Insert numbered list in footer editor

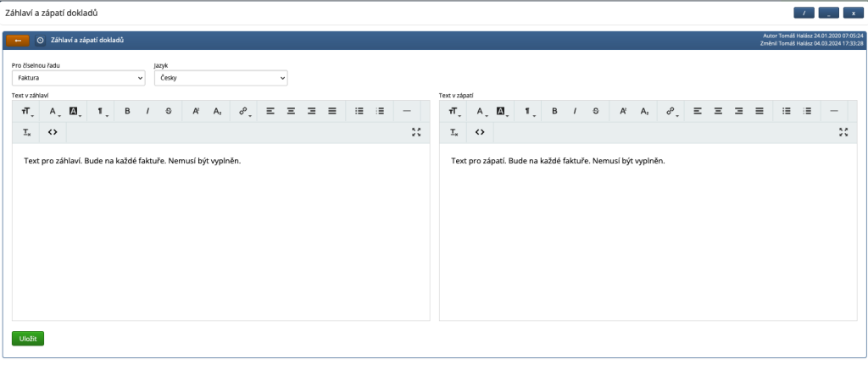(808, 111)
